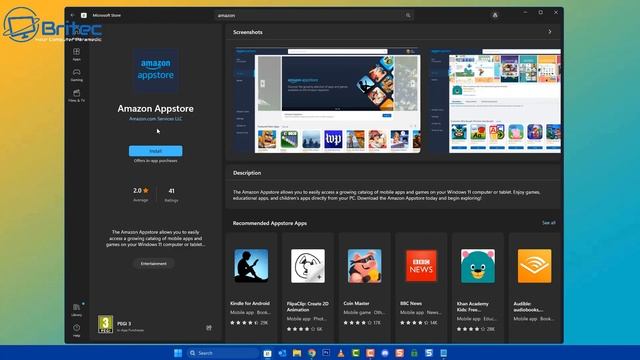Screen dimensions: 640x360
Task: Expand Screenshots with the chevron arrow
Action: [x=550, y=32]
